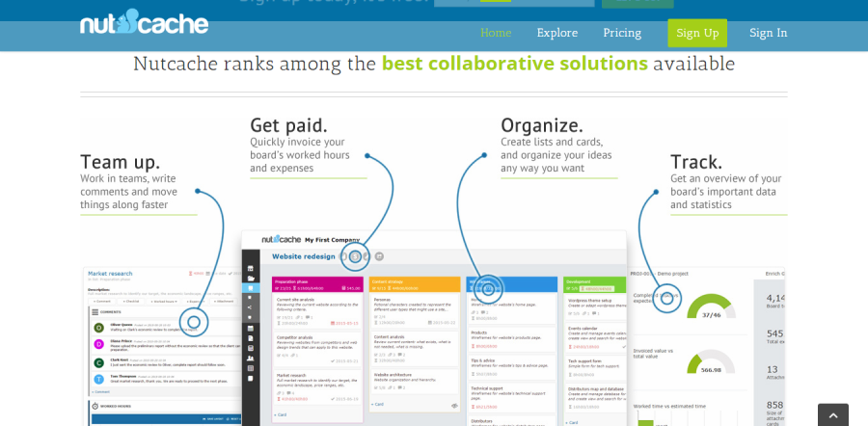The height and width of the screenshot is (426, 868).
Task: Click the 'Team up.' heading
Action: (x=121, y=162)
